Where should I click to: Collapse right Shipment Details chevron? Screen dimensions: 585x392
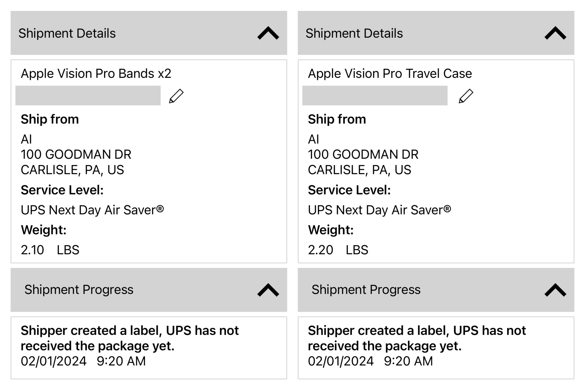pyautogui.click(x=555, y=33)
